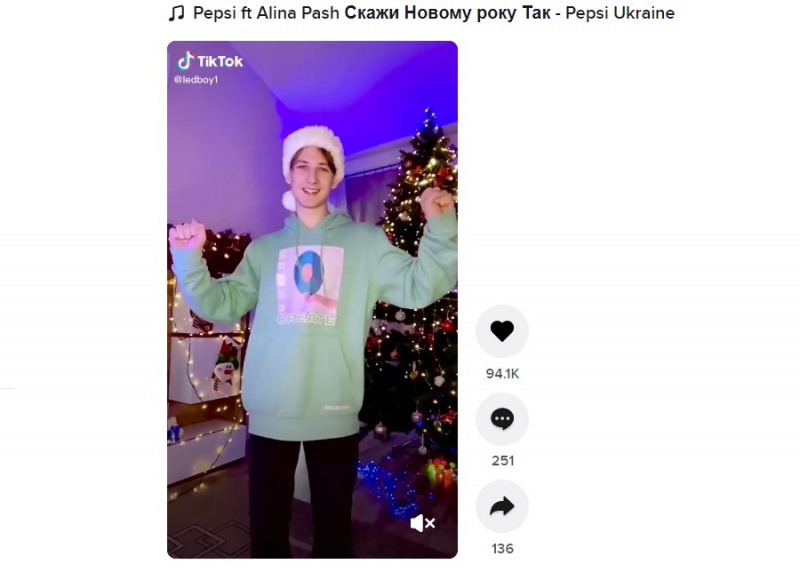Click the 136 shares count
The height and width of the screenshot is (572, 800).
502,549
